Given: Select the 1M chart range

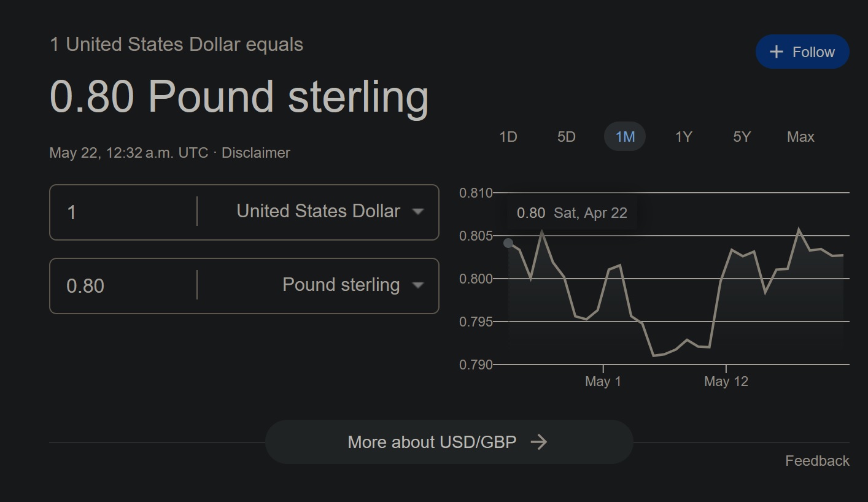Looking at the screenshot, I should pyautogui.click(x=625, y=137).
